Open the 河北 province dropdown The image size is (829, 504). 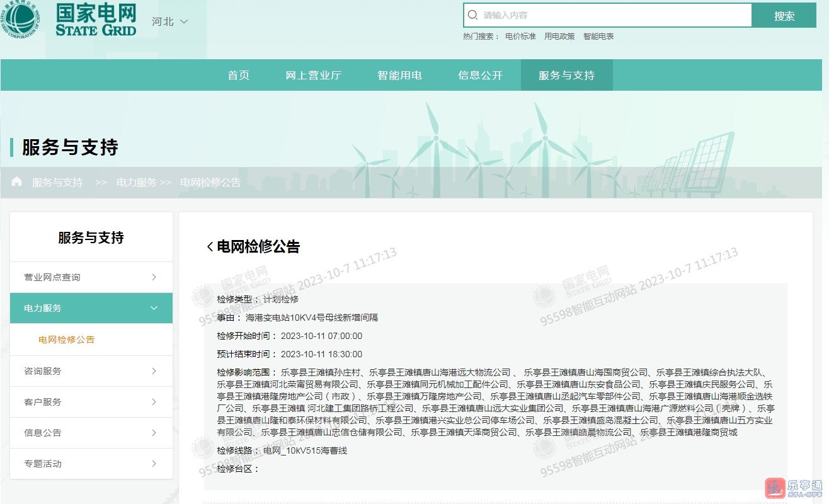tap(169, 21)
